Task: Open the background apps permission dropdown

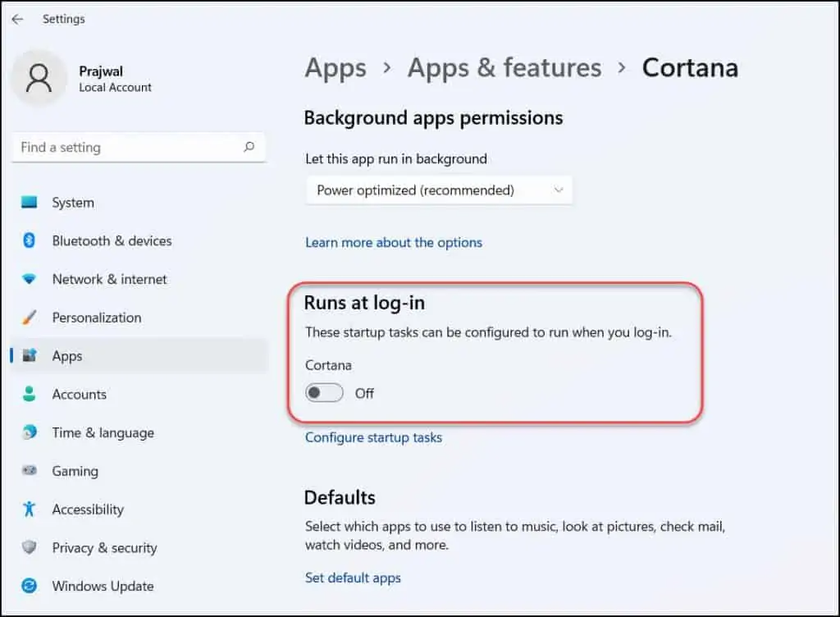Action: 440,190
